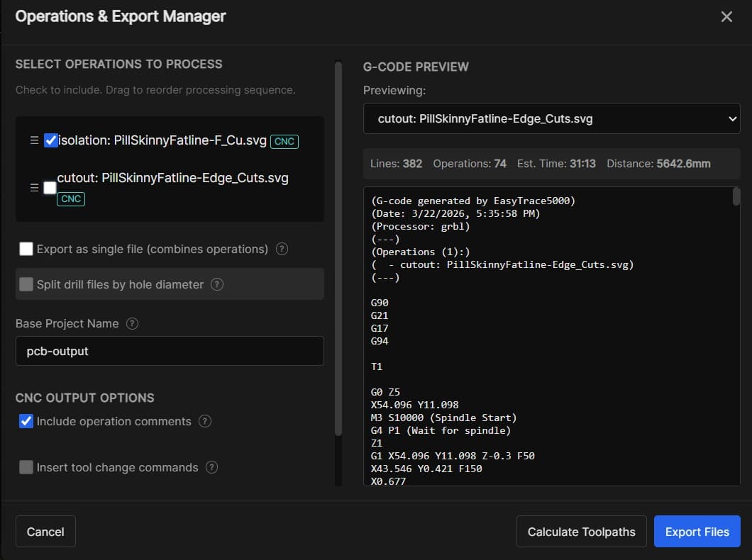This screenshot has height=560, width=752.
Task: Click the drag handle beside the isolation operation
Action: 33,140
